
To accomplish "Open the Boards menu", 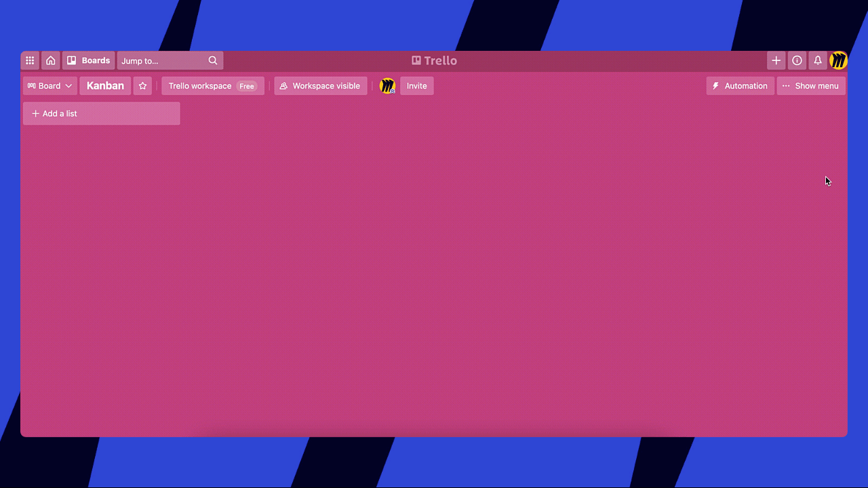I will click(88, 60).
